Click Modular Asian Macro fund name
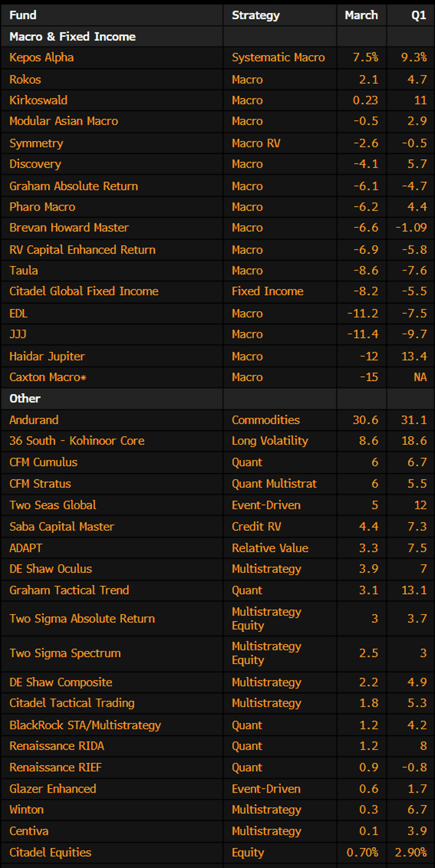 (x=64, y=121)
